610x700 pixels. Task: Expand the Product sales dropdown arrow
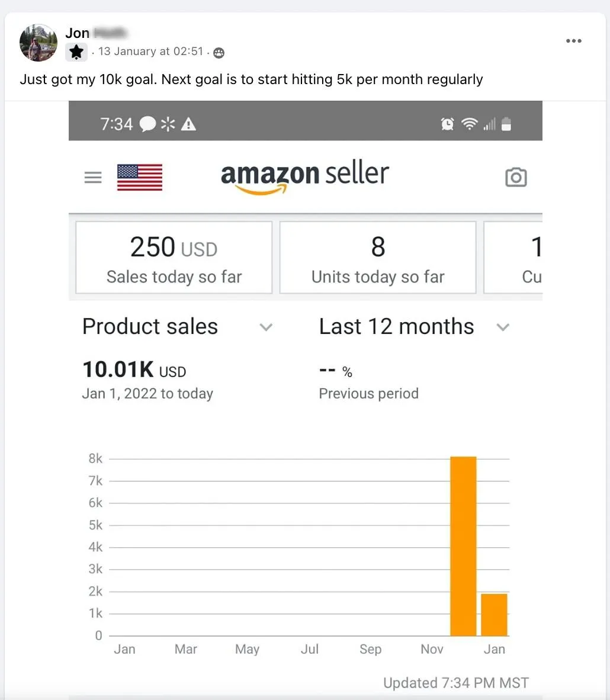click(x=267, y=327)
